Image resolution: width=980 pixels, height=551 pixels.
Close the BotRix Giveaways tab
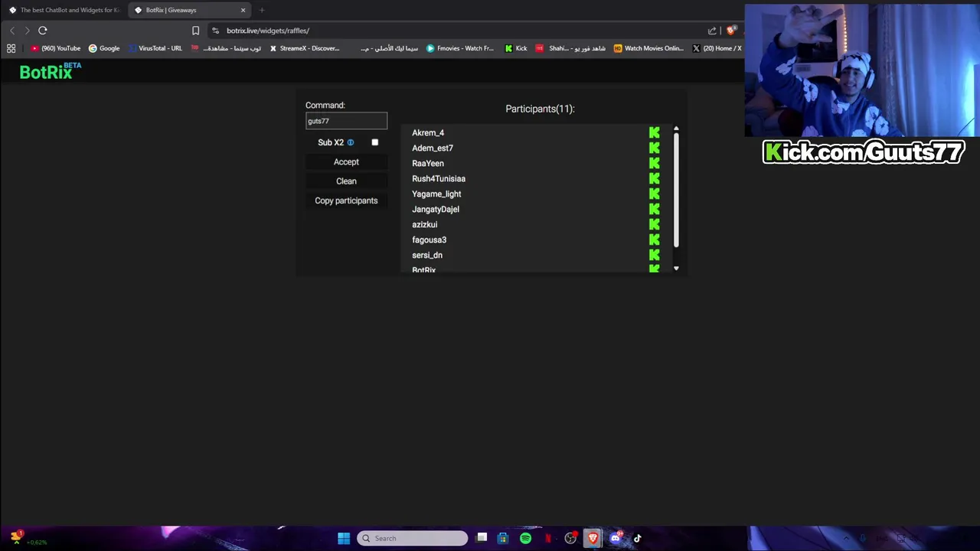click(243, 10)
